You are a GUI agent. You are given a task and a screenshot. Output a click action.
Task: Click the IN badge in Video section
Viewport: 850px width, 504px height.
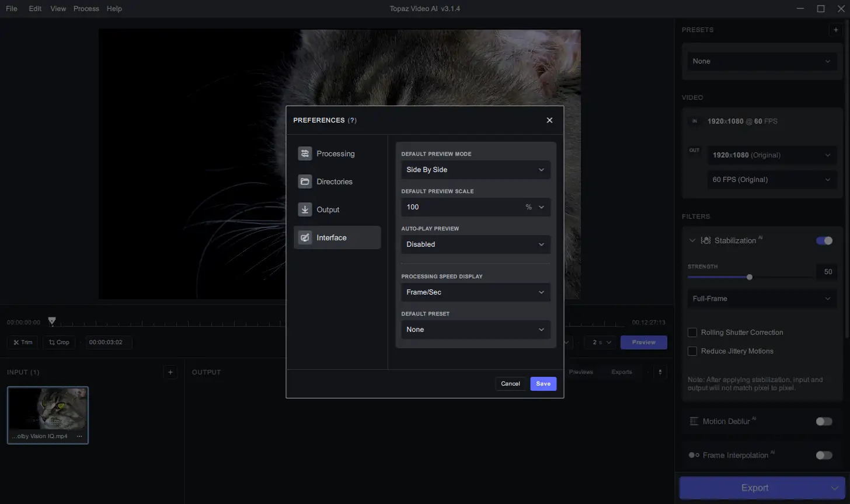click(x=695, y=121)
